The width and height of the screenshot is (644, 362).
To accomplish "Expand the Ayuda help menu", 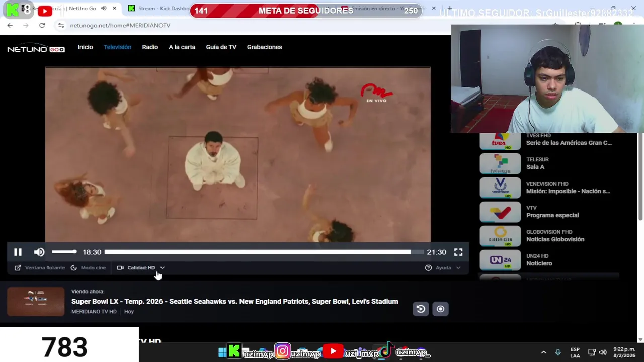I will (x=443, y=268).
